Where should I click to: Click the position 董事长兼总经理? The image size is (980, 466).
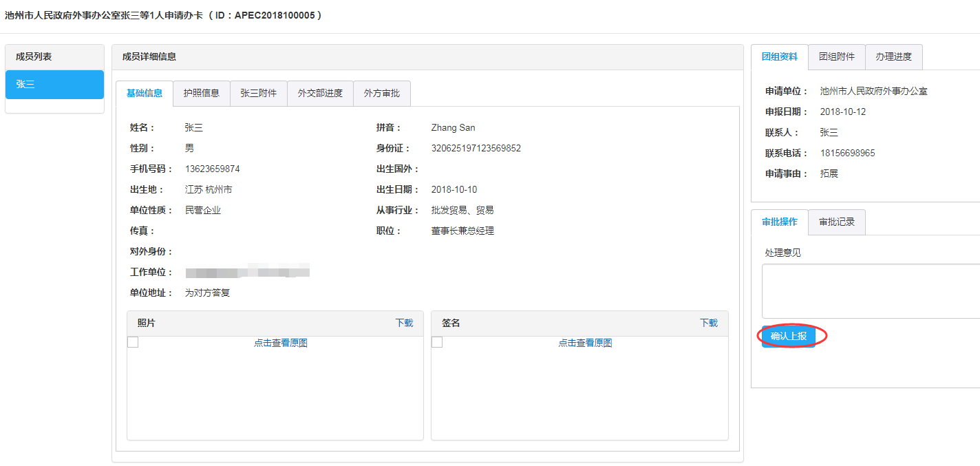tap(462, 231)
